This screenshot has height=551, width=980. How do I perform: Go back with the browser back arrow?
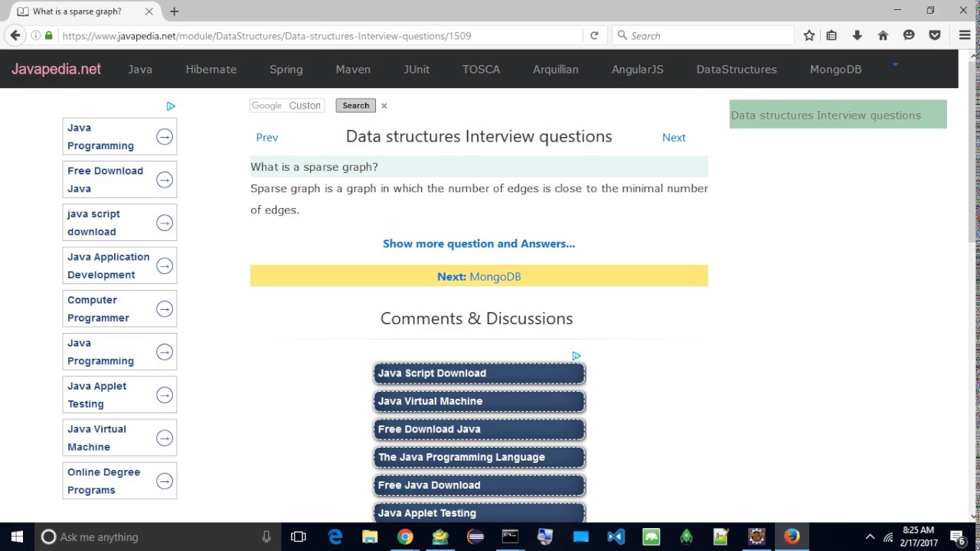pyautogui.click(x=15, y=35)
